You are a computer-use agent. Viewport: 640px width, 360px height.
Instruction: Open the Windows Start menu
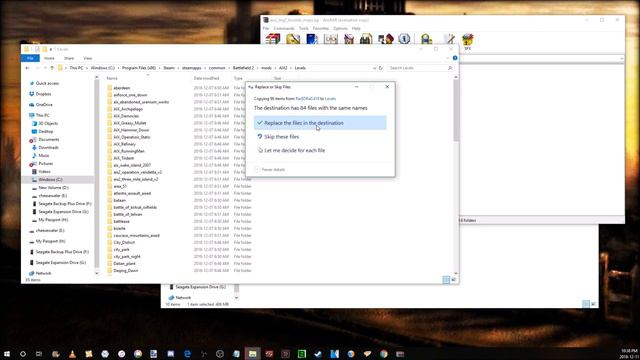click(x=7, y=353)
